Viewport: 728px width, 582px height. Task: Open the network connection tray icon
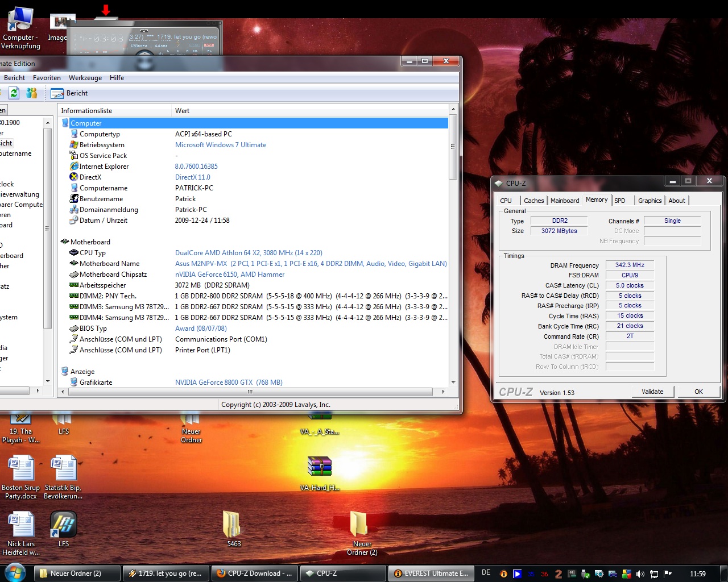tap(654, 574)
